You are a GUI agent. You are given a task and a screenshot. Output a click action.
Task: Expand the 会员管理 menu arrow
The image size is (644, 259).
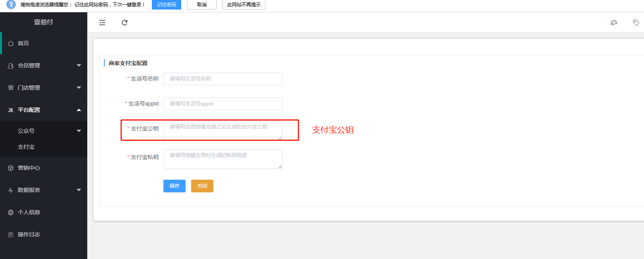pyautogui.click(x=79, y=65)
